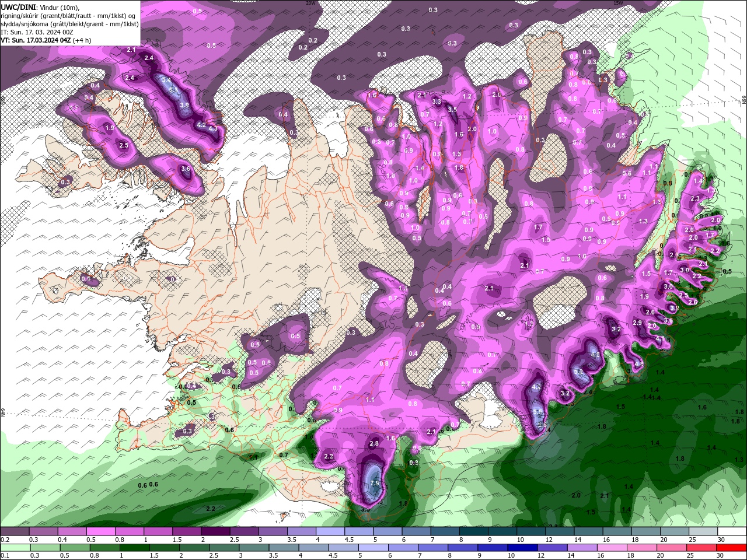
Task: Click the upper legend swatch labeled 7
Action: 445,531
